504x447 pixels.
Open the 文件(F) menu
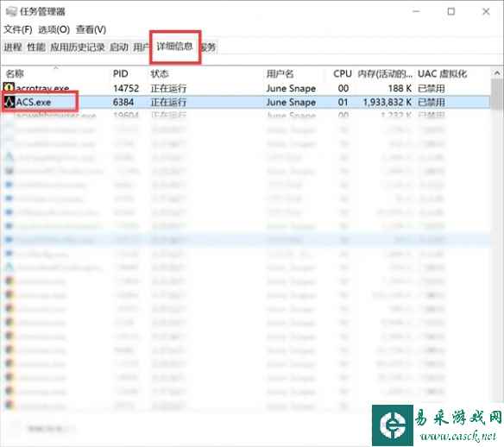pos(18,29)
